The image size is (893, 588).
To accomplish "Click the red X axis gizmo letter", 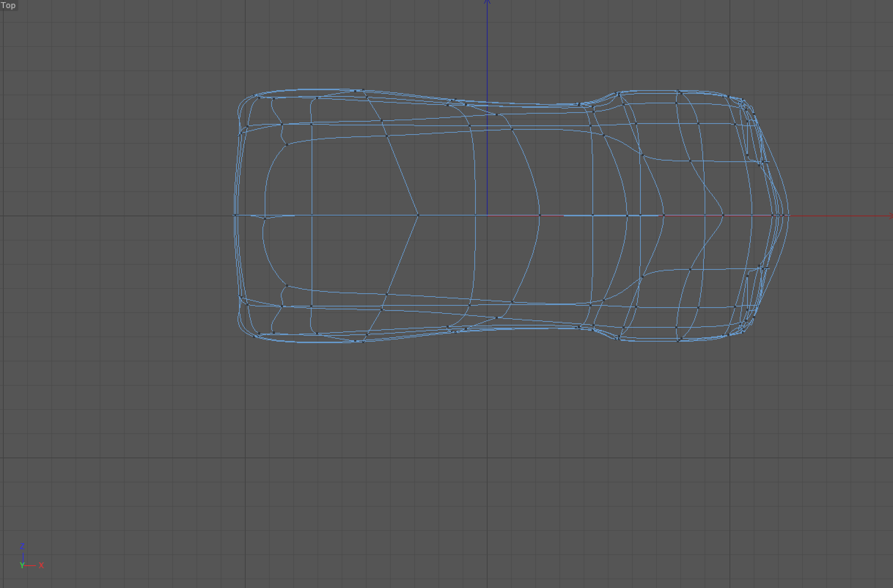I will [41, 565].
